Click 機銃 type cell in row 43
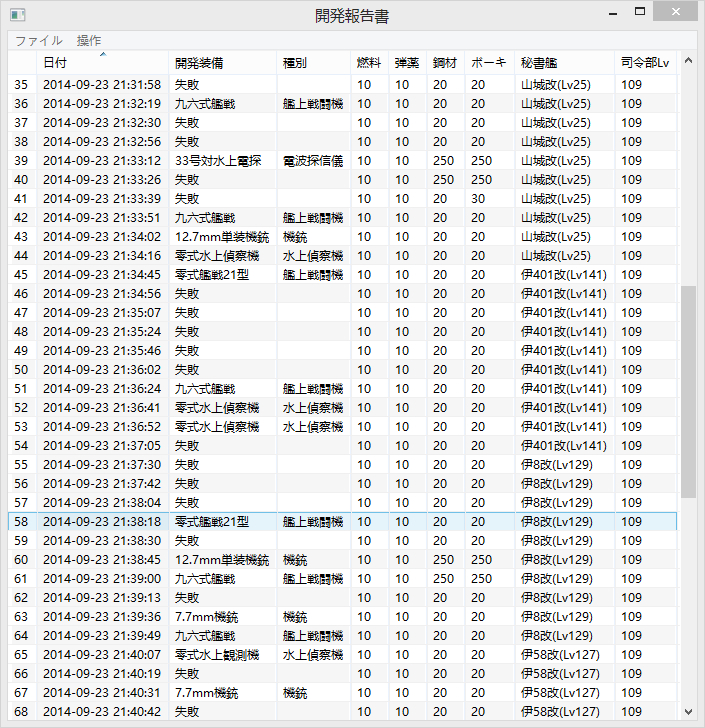 pos(295,237)
